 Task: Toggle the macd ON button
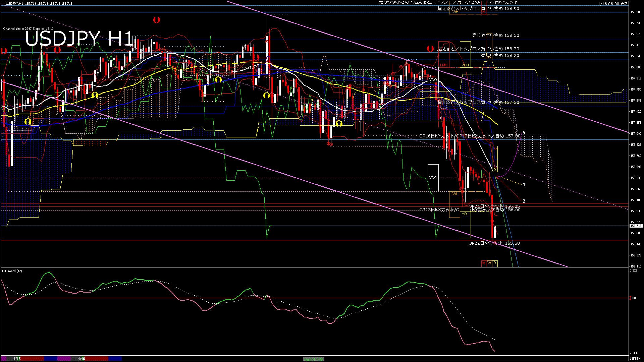(x=314, y=359)
